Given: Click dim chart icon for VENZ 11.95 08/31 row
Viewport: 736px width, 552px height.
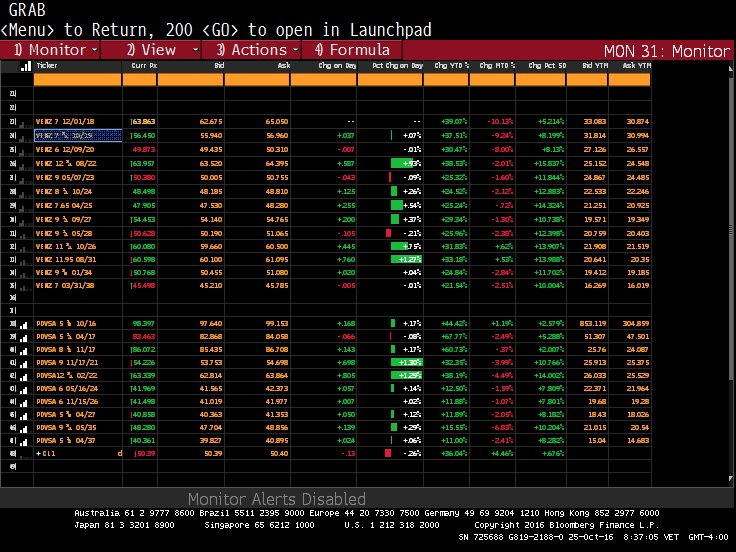Looking at the screenshot, I should click(23, 261).
